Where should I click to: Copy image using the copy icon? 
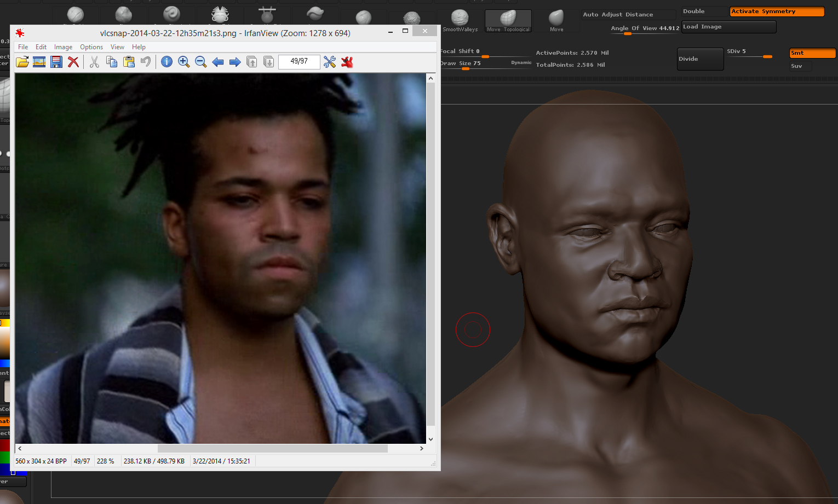point(112,62)
